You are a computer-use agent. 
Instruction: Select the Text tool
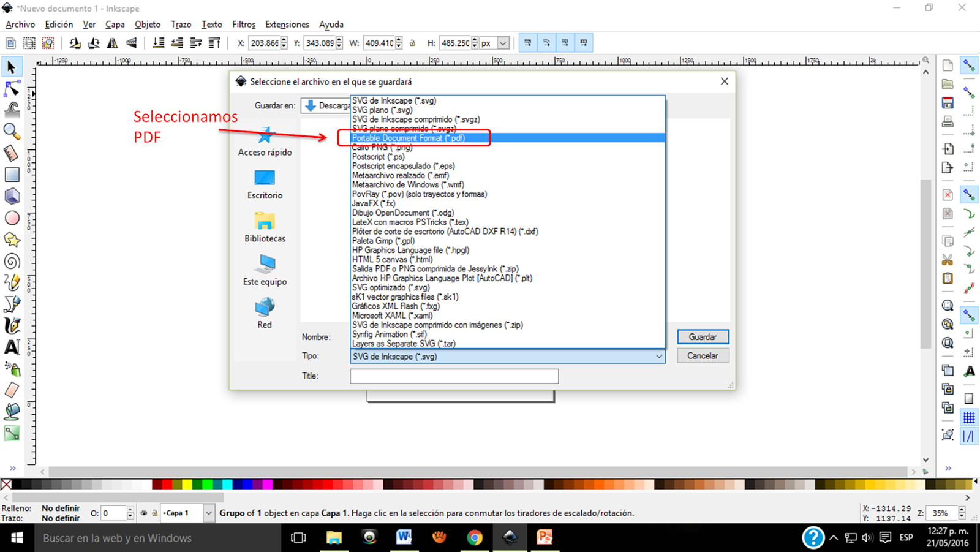point(12,347)
